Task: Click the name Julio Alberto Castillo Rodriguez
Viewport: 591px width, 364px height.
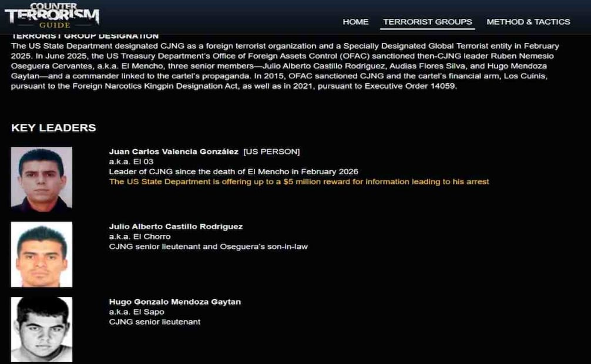Action: (x=176, y=227)
